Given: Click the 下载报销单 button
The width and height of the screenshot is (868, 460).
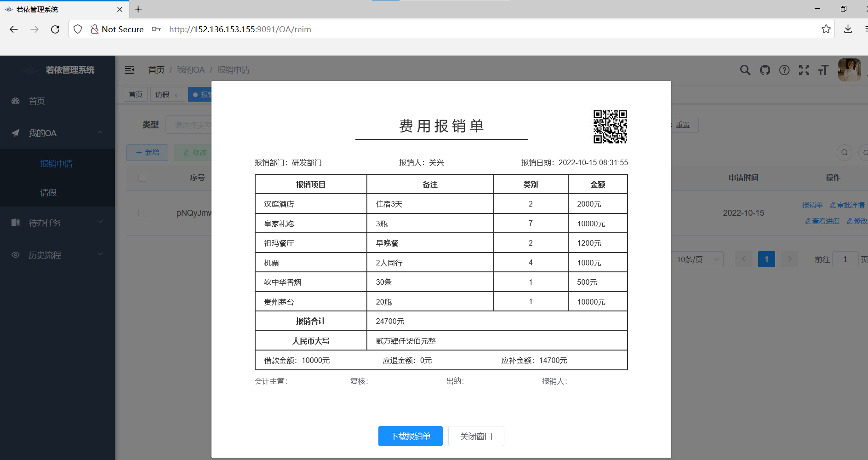Looking at the screenshot, I should pos(410,436).
